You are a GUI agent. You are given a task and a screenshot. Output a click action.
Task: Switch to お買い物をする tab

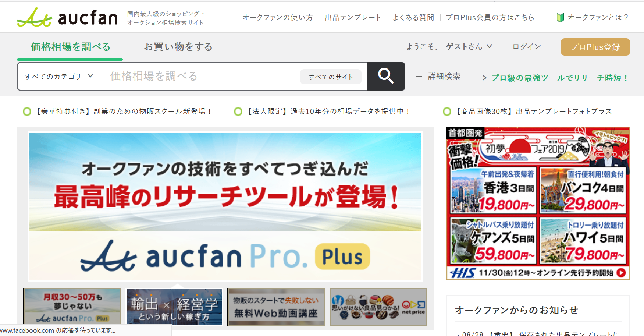[x=178, y=47]
